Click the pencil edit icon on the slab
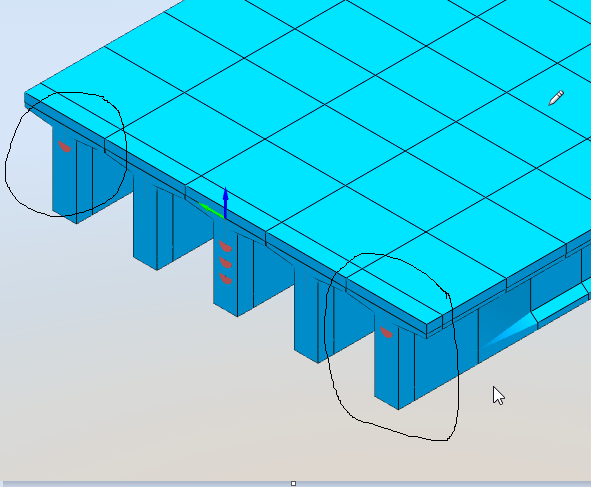This screenshot has height=487, width=591. (x=556, y=98)
